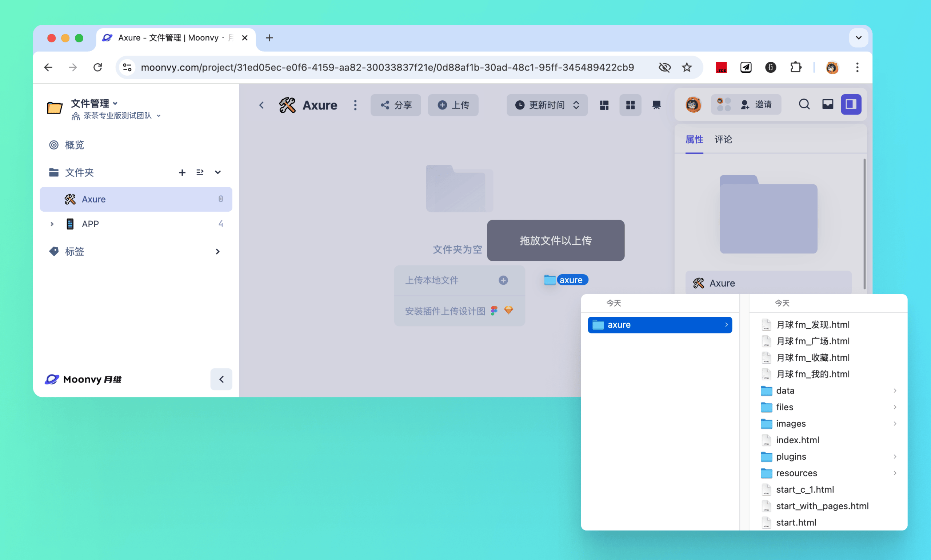The width and height of the screenshot is (931, 560).
Task: Open site information icon in address bar
Action: click(x=127, y=68)
